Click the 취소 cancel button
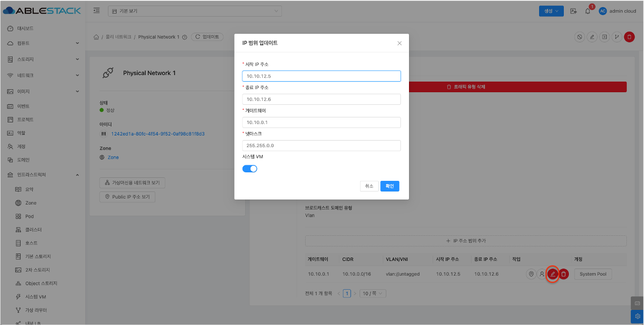The width and height of the screenshot is (644, 325). (369, 186)
